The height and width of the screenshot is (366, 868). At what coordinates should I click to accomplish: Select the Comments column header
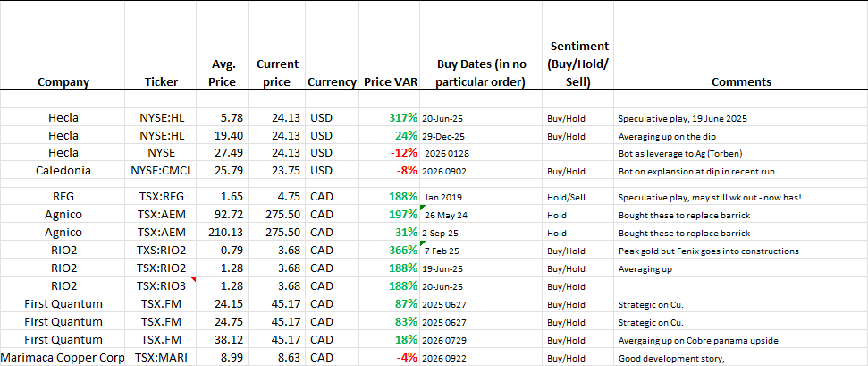tap(741, 82)
